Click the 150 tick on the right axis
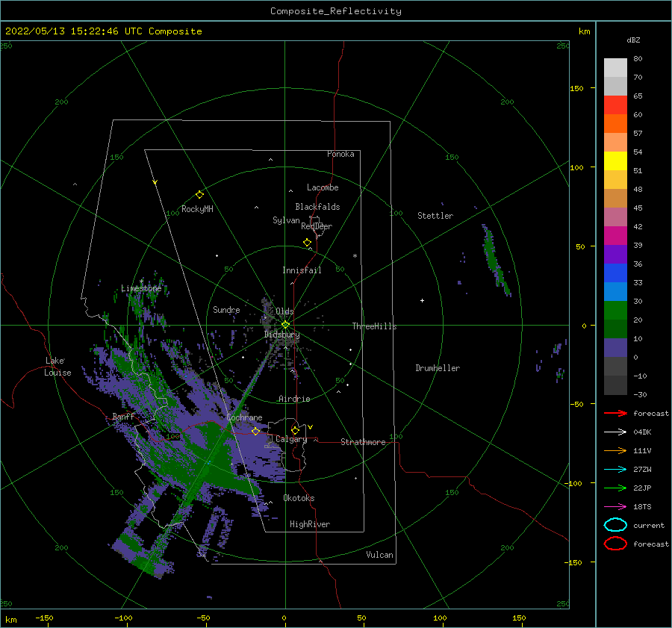Screen dimensions: 672x628 (x=576, y=88)
